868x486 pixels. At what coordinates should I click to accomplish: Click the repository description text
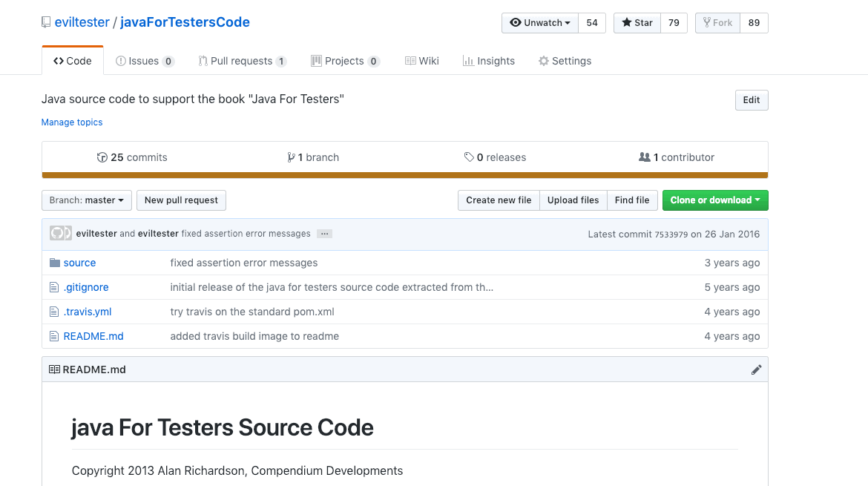193,99
